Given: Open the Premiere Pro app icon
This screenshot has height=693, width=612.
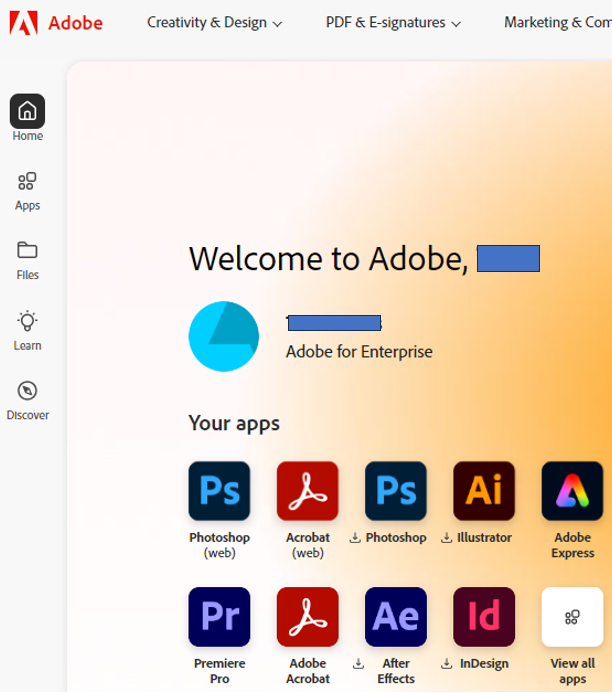Looking at the screenshot, I should pos(219,617).
